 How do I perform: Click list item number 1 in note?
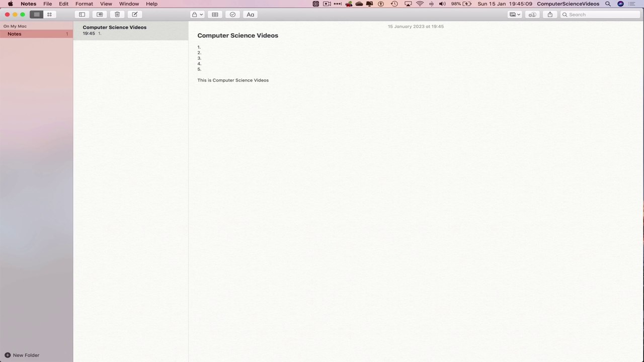(x=199, y=47)
